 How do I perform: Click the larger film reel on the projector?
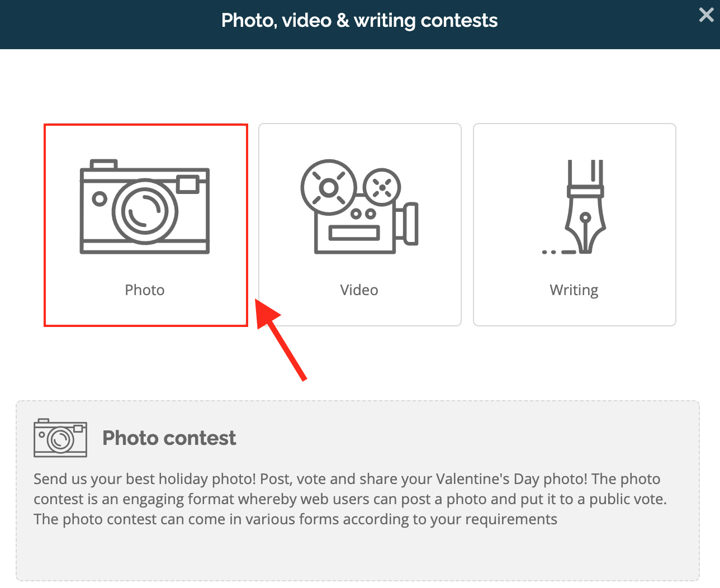(329, 187)
